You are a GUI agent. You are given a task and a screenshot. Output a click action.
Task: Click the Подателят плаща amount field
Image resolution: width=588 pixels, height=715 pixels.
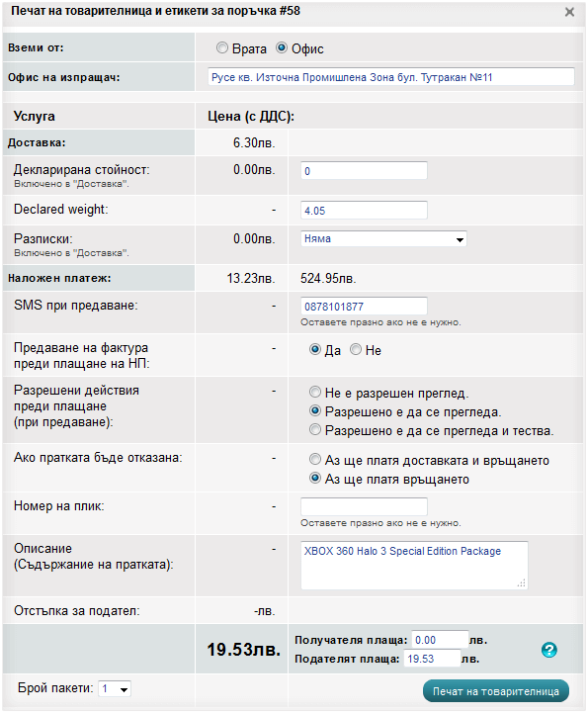coord(432,659)
